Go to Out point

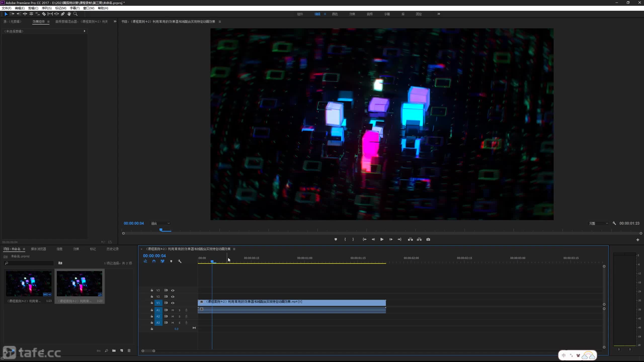click(399, 239)
